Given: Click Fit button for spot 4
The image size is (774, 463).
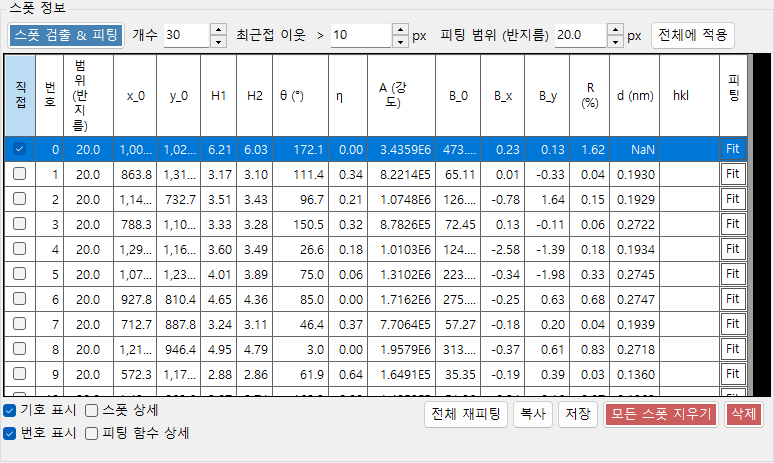Looking at the screenshot, I should click(x=733, y=249).
